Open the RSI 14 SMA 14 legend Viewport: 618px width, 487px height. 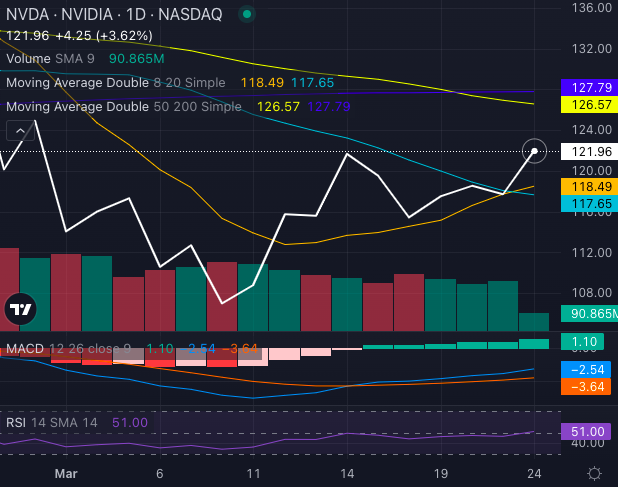pyautogui.click(x=52, y=423)
